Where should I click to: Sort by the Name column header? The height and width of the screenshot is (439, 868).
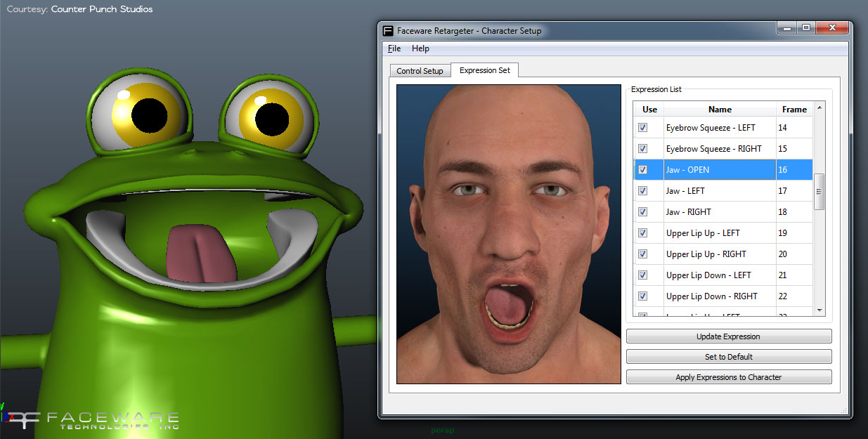click(720, 110)
